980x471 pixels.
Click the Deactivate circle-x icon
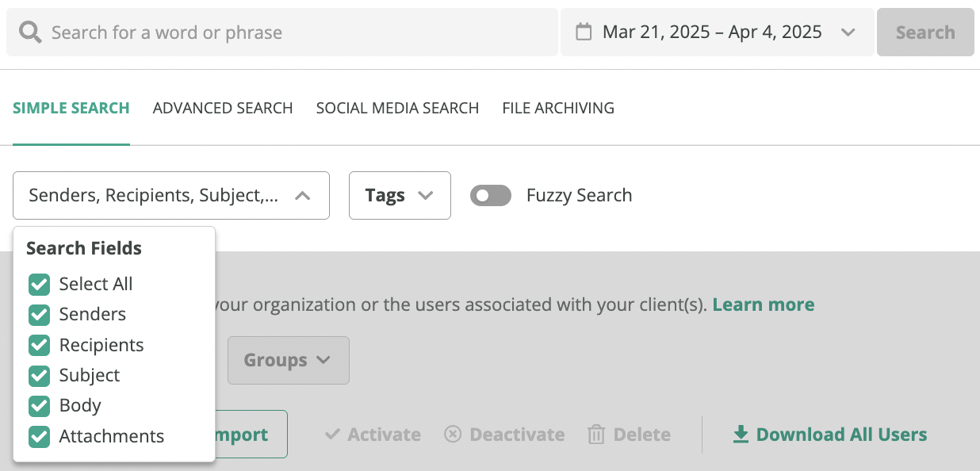coord(453,435)
